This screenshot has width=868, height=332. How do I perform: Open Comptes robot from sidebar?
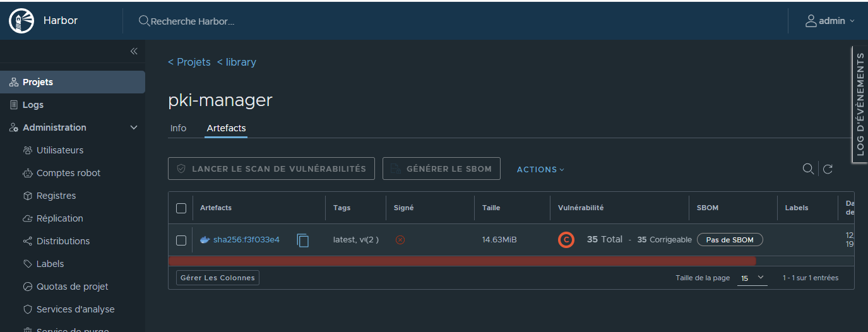point(68,173)
